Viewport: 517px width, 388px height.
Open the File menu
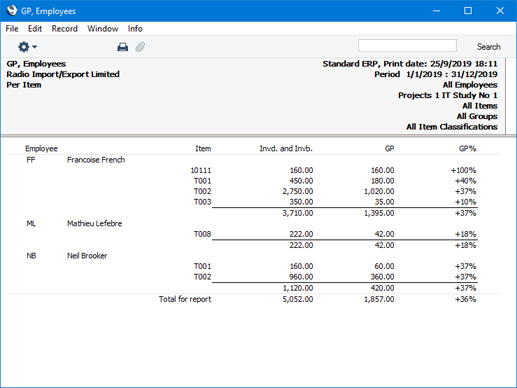click(12, 29)
